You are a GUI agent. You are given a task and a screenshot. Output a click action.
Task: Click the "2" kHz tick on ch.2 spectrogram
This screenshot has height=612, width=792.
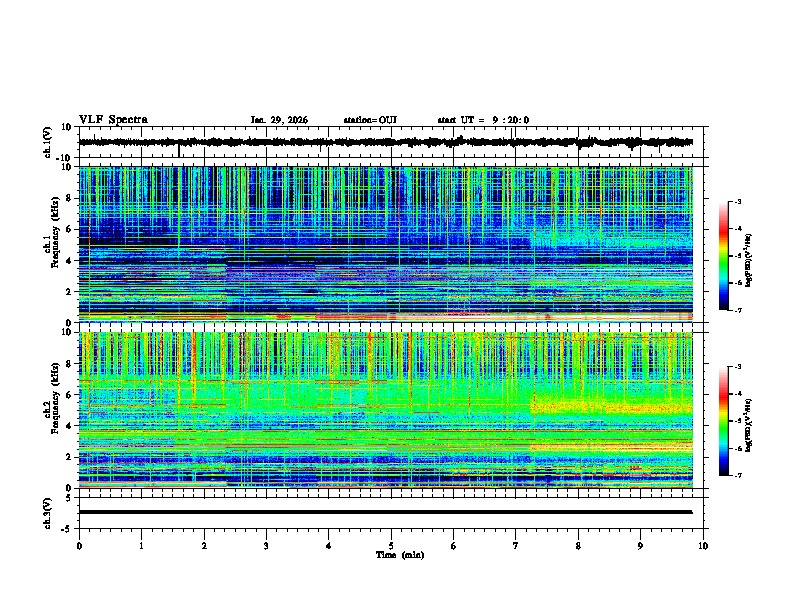point(70,457)
